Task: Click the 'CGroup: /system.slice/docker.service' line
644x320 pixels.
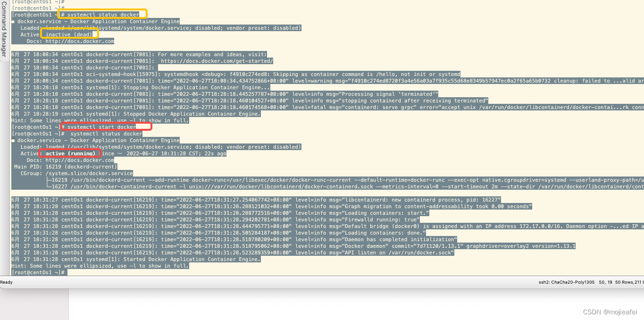Action: [x=77, y=173]
